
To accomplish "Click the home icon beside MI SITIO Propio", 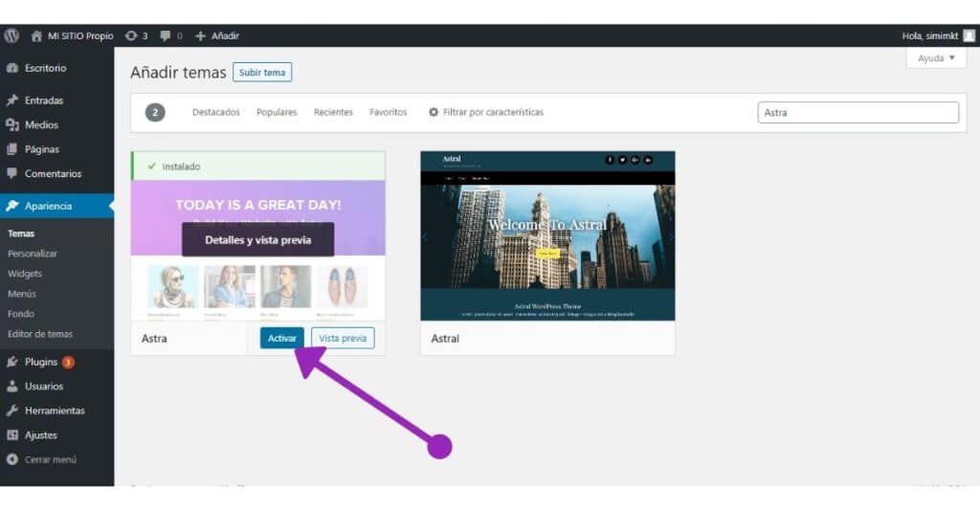I will 36,36.
